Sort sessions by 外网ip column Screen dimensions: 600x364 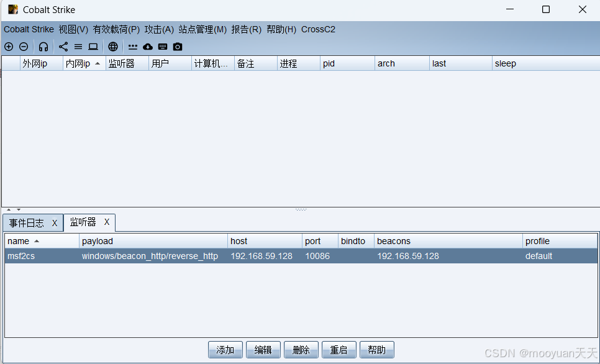[42, 63]
